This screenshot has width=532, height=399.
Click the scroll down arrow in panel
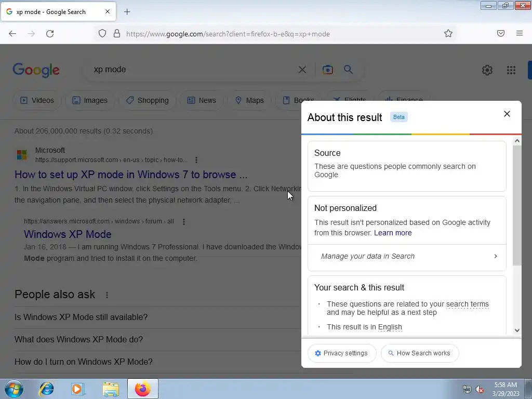click(x=517, y=330)
